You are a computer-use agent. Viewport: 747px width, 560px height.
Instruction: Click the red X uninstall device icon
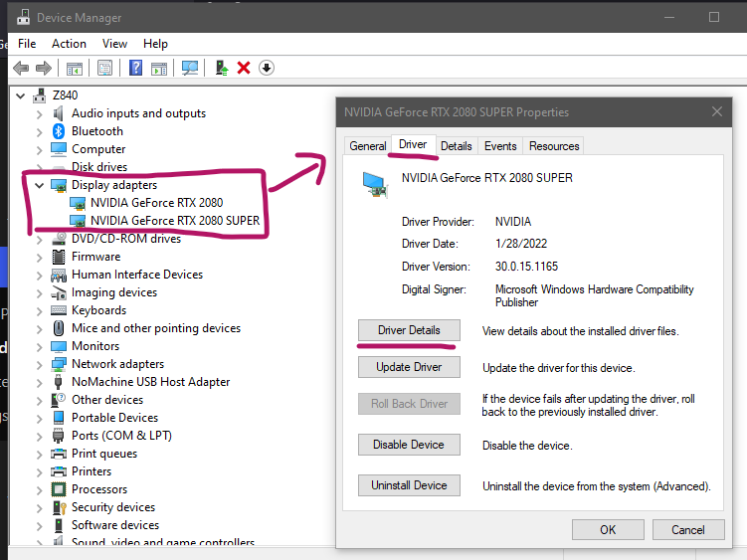(244, 68)
